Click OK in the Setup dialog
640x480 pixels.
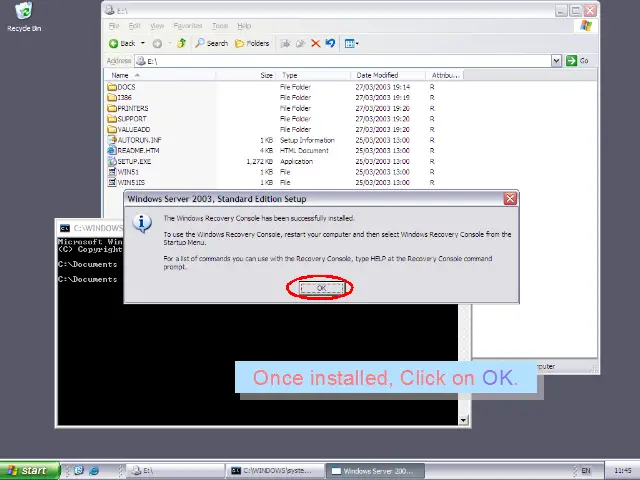point(321,288)
